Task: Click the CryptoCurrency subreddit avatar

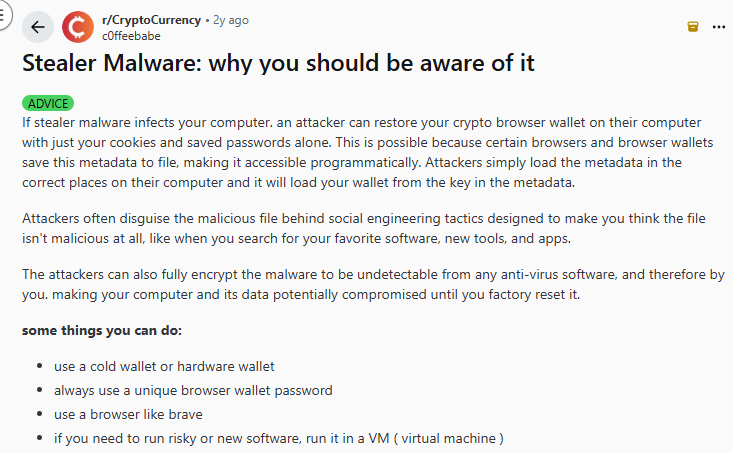Action: [78, 27]
